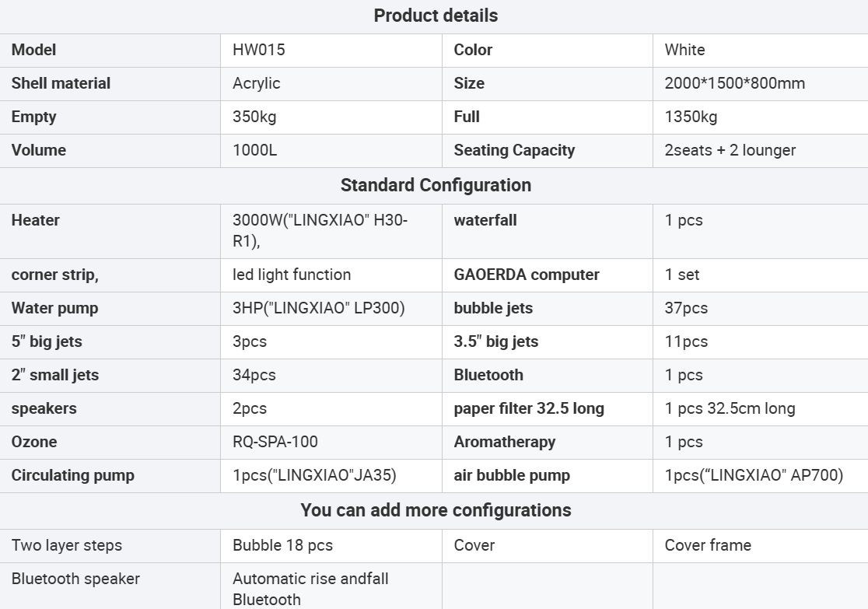Click the GAOERDA computer label

527,275
